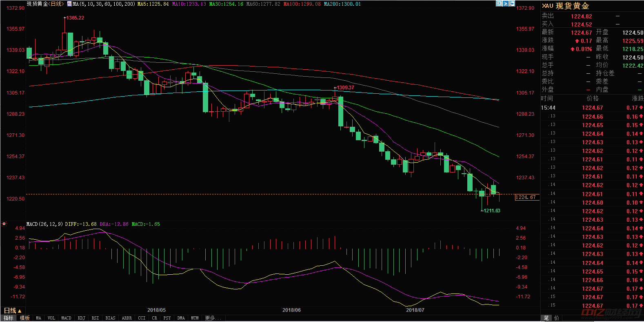Click the 最新 price 1224.67
Viewport: 644px width, 322px height.
[x=581, y=33]
